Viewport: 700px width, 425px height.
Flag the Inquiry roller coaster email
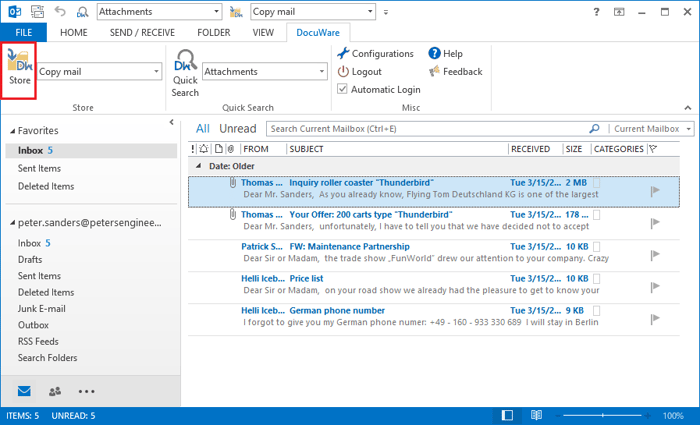pyautogui.click(x=656, y=190)
